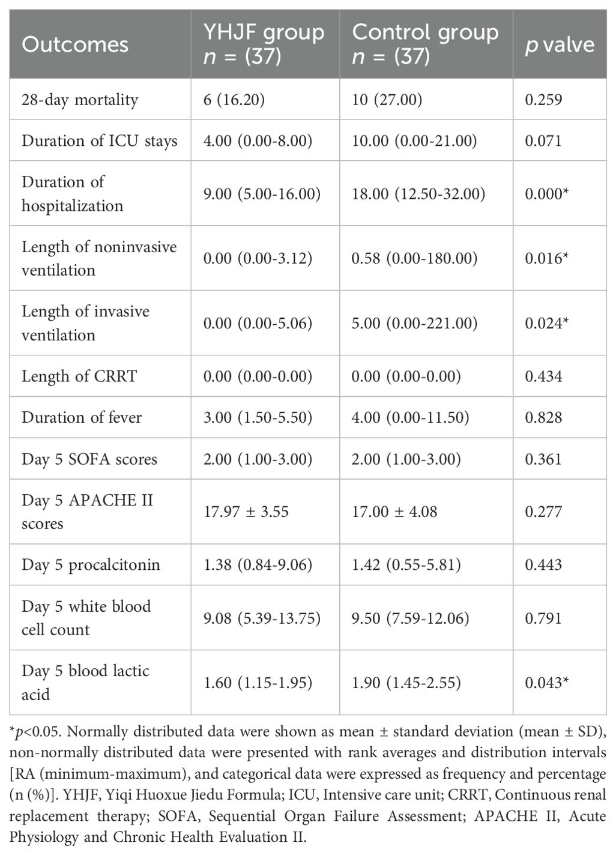
Task: Select the Day 5 blood lactic acid label
Action: tap(85, 682)
